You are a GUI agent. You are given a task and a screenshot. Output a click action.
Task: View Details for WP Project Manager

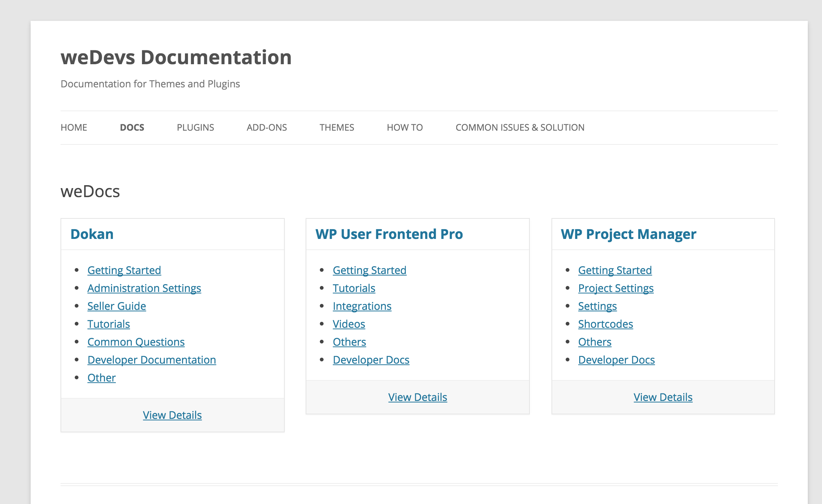(x=662, y=397)
